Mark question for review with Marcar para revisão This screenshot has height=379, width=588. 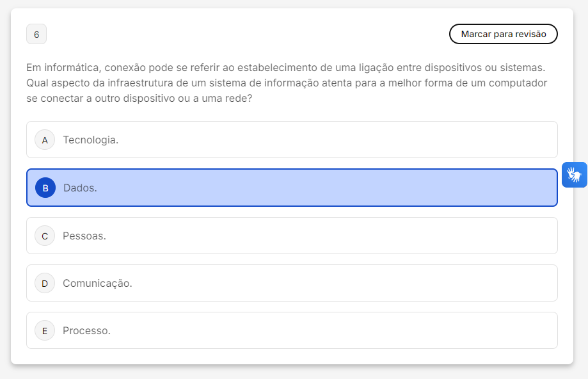tap(503, 34)
